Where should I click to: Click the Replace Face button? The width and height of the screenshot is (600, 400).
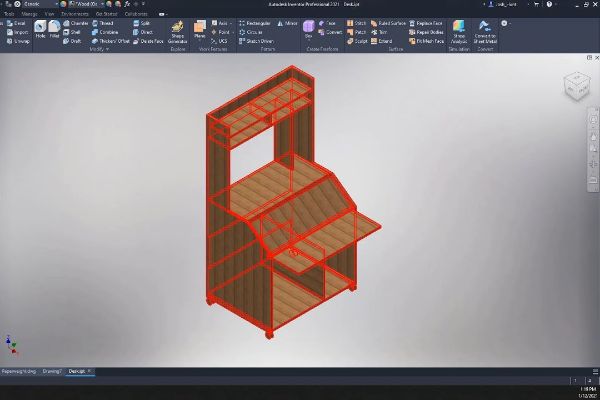[426, 22]
